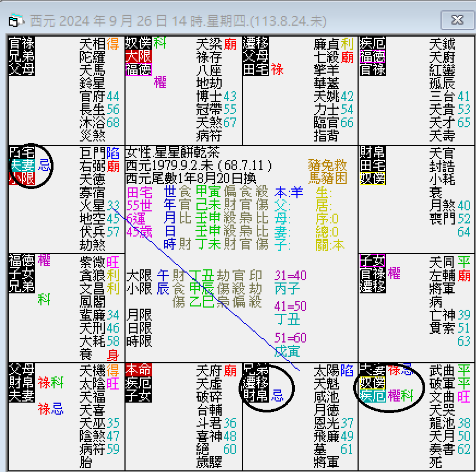Click the star 文曲
Viewport: 476px width, 472px height.
442,397
